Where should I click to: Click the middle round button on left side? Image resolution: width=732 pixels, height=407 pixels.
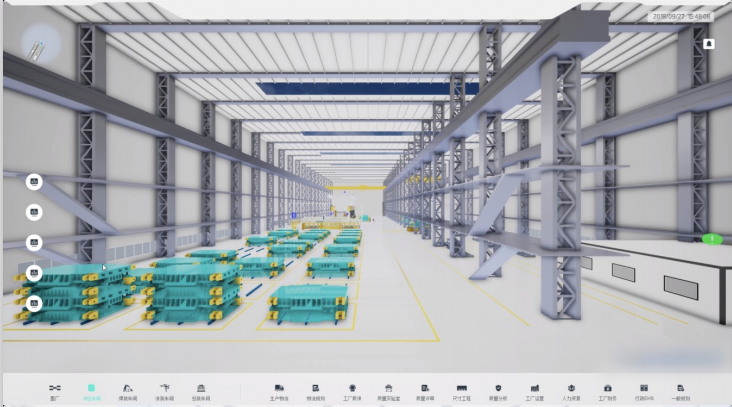pos(34,242)
